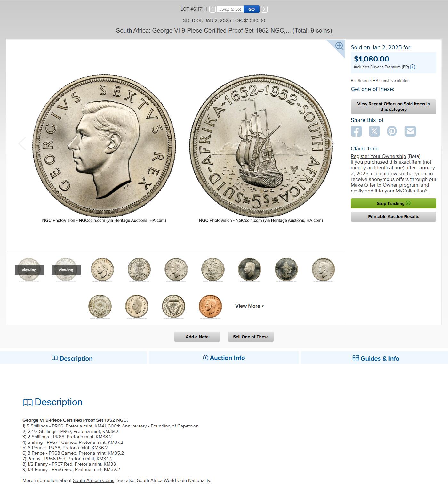The height and width of the screenshot is (488, 448).
Task: Click the GO button
Action: coord(252,9)
